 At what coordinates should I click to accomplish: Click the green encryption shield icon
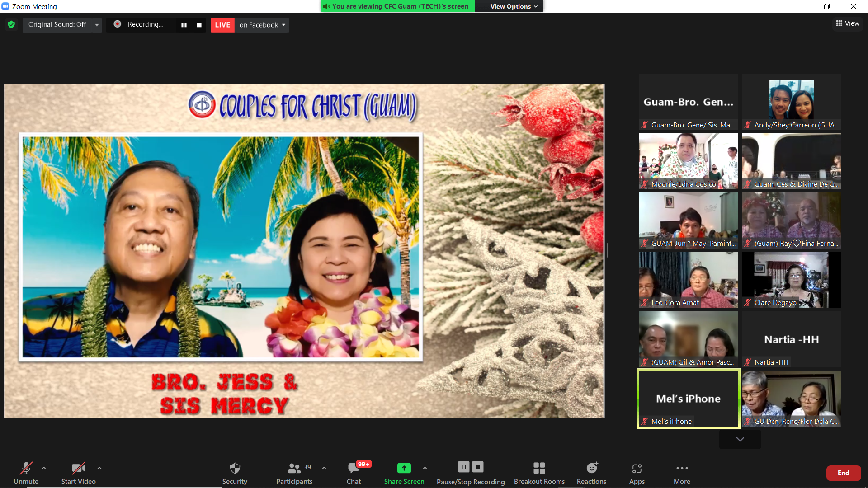click(11, 24)
